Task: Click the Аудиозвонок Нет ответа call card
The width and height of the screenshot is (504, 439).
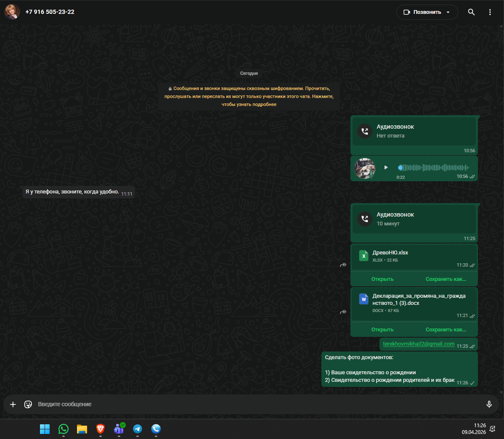Action: [x=414, y=131]
